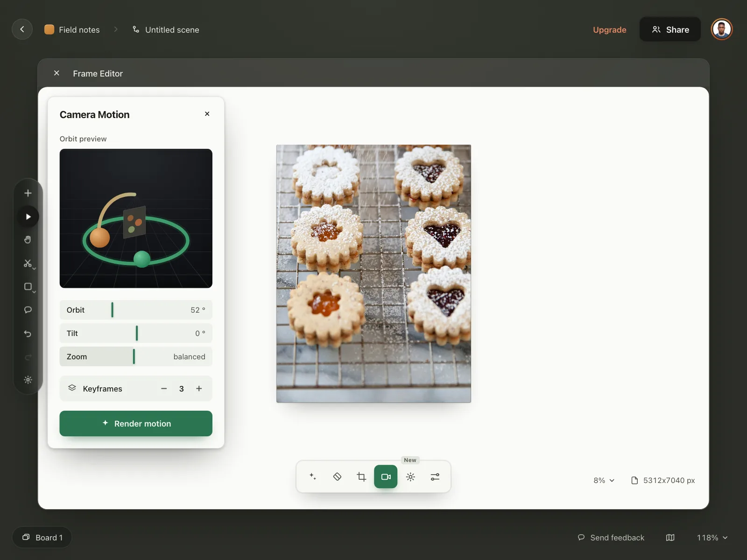Increase the Keyframes count
The image size is (747, 560).
coord(199,389)
